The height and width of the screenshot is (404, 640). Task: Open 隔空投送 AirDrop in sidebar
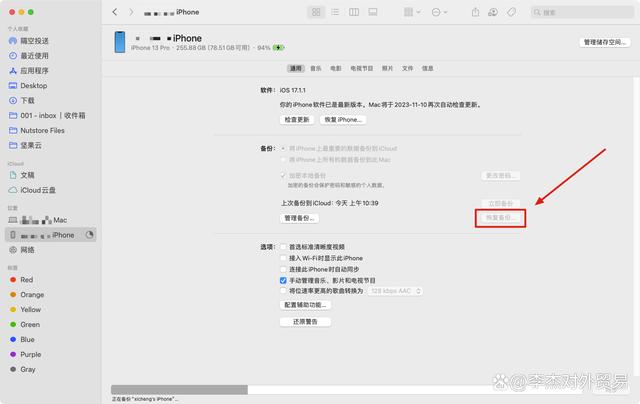pos(29,41)
